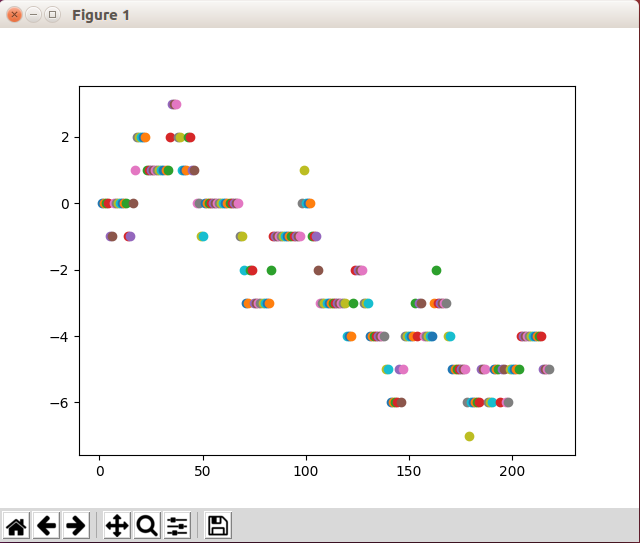Screen dimensions: 640x543
Task: Click the y-axis tick label −2
Action: [x=59, y=270]
